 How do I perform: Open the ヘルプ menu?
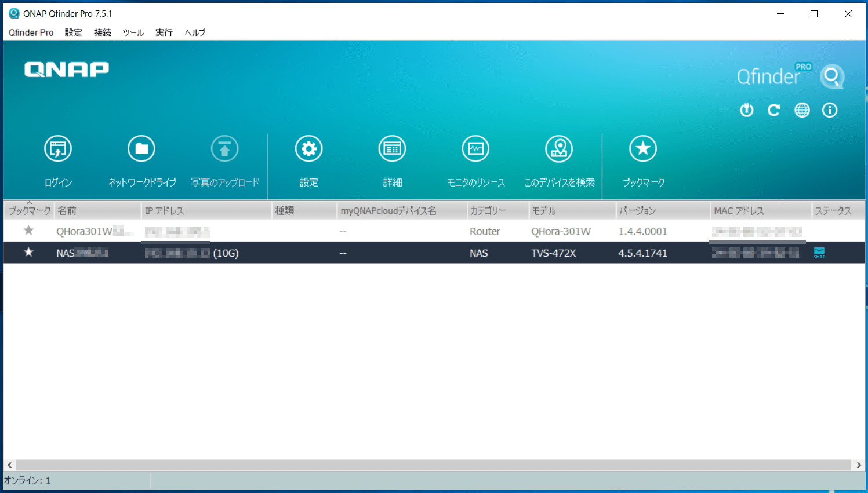(x=195, y=32)
